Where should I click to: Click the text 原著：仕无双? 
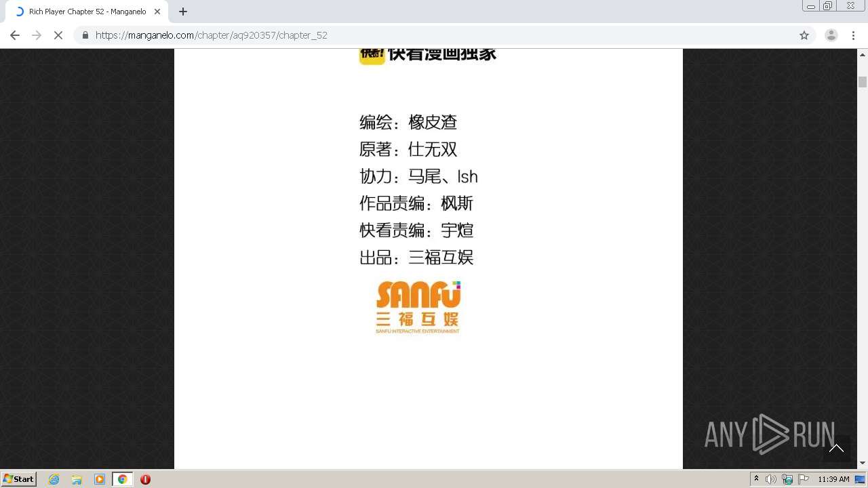pyautogui.click(x=408, y=149)
